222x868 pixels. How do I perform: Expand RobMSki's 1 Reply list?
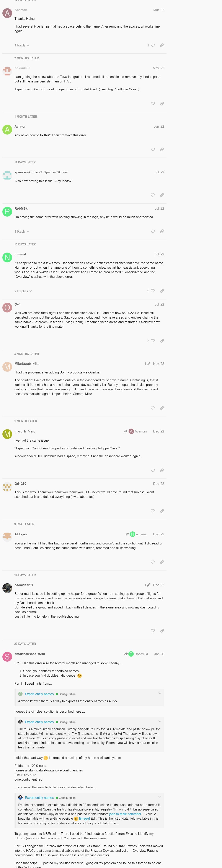coord(22,232)
